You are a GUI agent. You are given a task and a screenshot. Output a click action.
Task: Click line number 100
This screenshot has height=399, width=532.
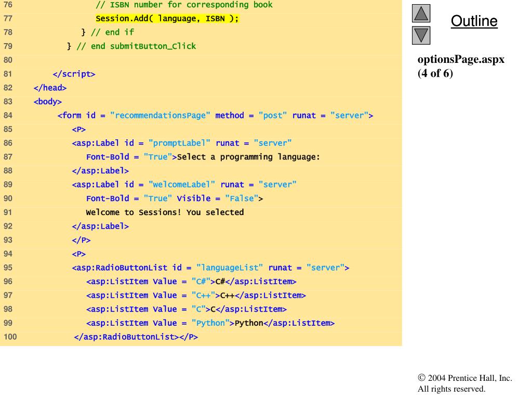click(10, 337)
